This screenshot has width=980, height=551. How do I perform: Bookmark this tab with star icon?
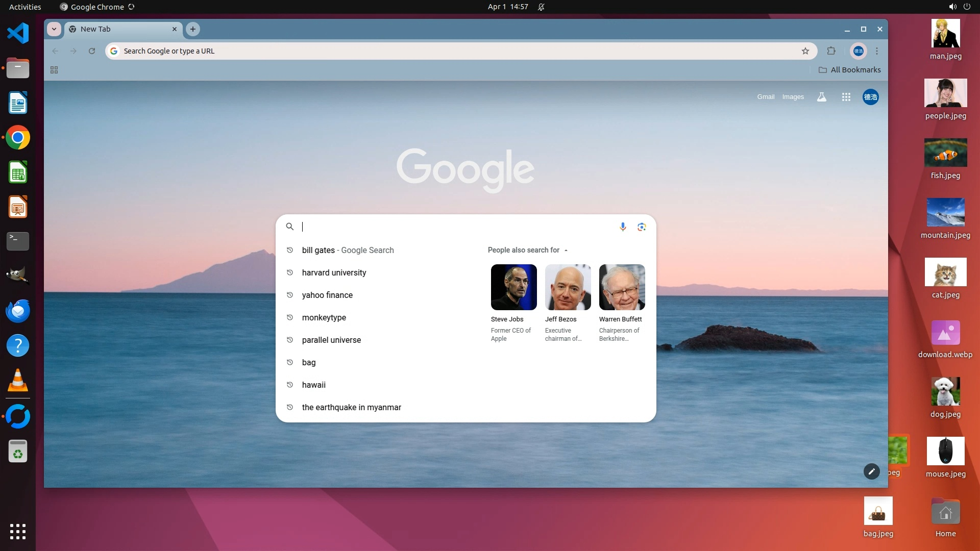coord(805,51)
